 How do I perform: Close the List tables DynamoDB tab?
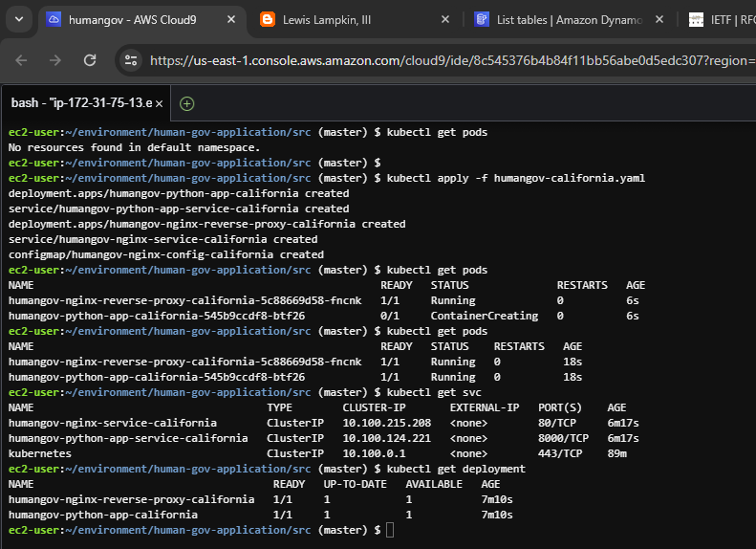click(x=659, y=19)
